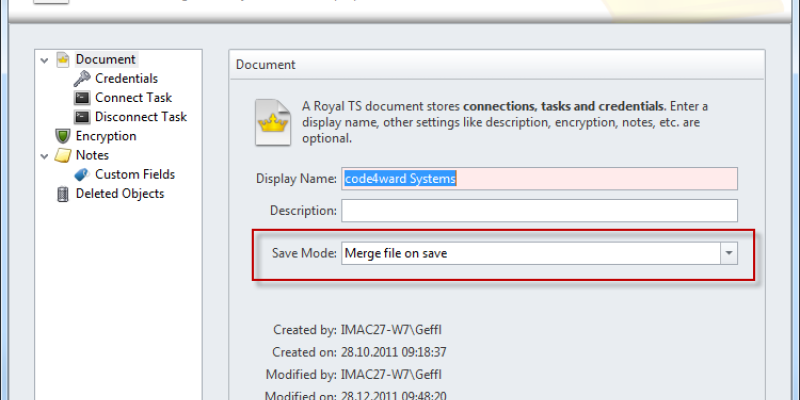Click the large Royal TS document icon
Image resolution: width=800 pixels, height=400 pixels.
coord(268,122)
